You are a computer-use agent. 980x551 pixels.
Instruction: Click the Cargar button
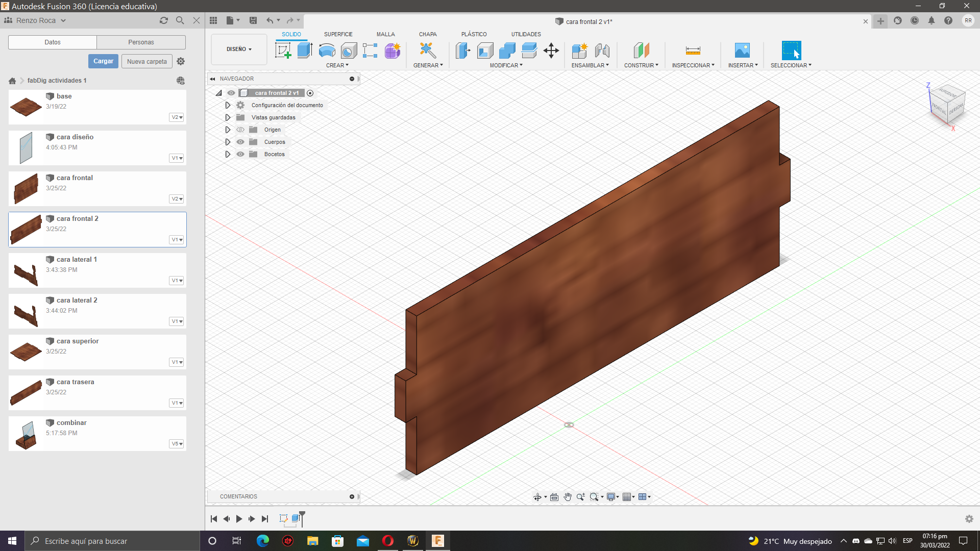coord(103,61)
